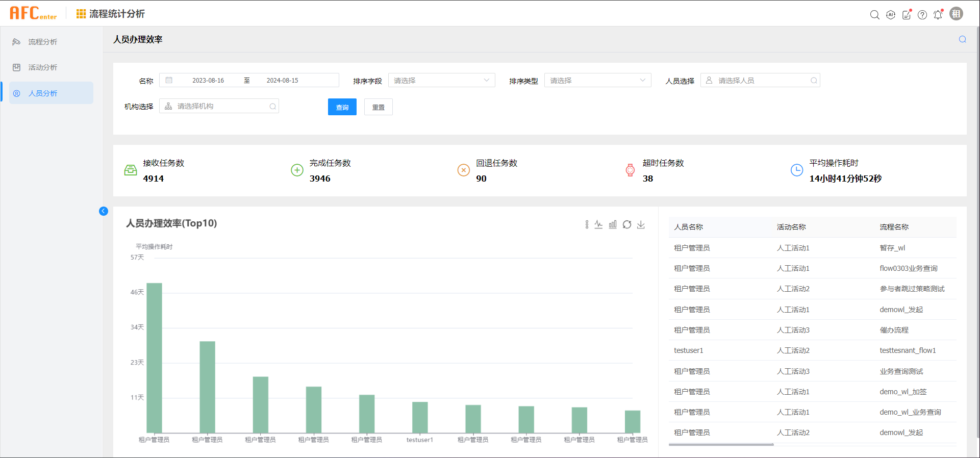
Task: Switch chart to line chart view
Action: [x=598, y=224]
